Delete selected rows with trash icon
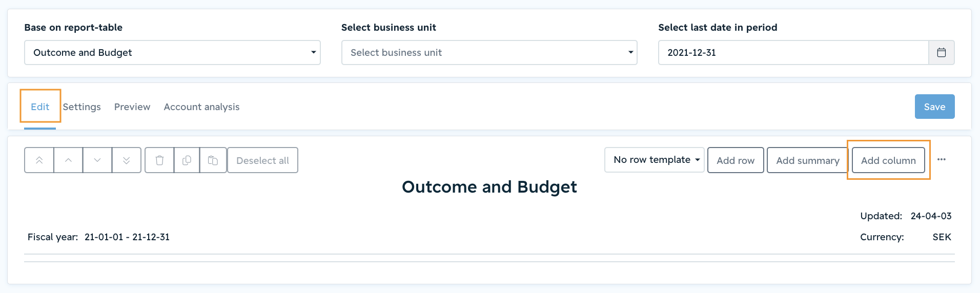 [159, 160]
